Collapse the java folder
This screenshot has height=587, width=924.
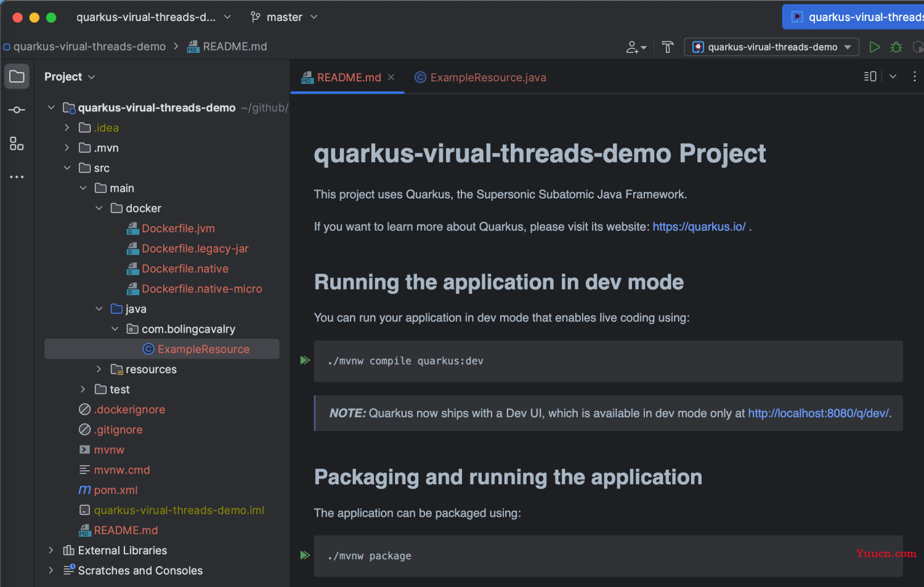coord(99,309)
